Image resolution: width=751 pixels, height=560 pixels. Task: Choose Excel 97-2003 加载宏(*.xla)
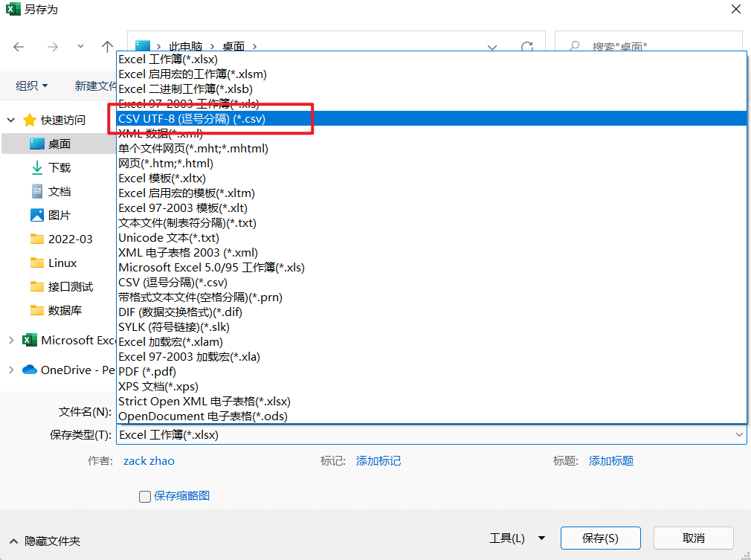point(431,356)
